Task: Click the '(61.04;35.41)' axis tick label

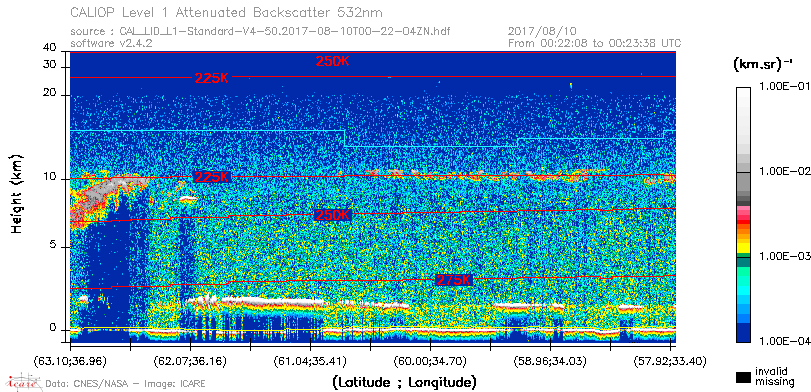Action: click(310, 360)
